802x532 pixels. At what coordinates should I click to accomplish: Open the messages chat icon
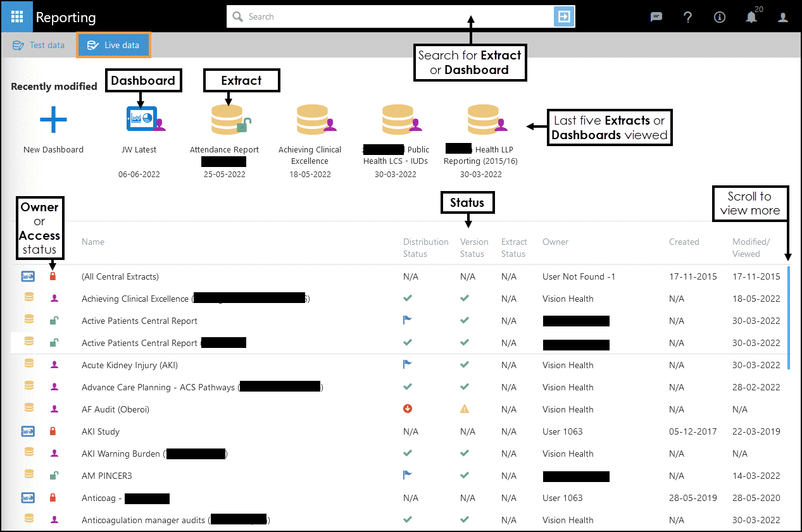(656, 17)
